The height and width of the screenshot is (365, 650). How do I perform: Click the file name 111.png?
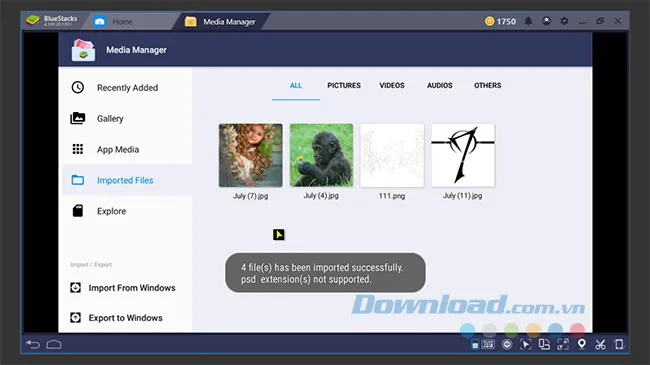click(x=392, y=196)
